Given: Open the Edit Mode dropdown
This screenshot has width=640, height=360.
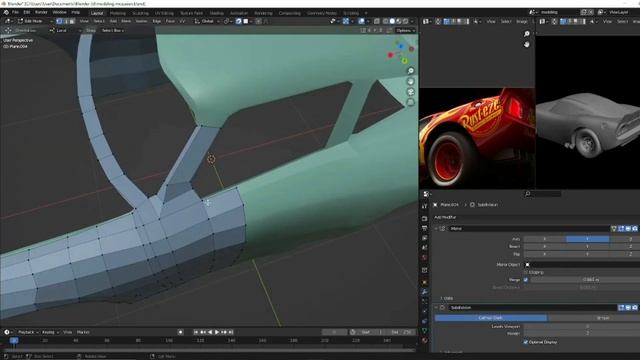Looking at the screenshot, I should pos(35,21).
